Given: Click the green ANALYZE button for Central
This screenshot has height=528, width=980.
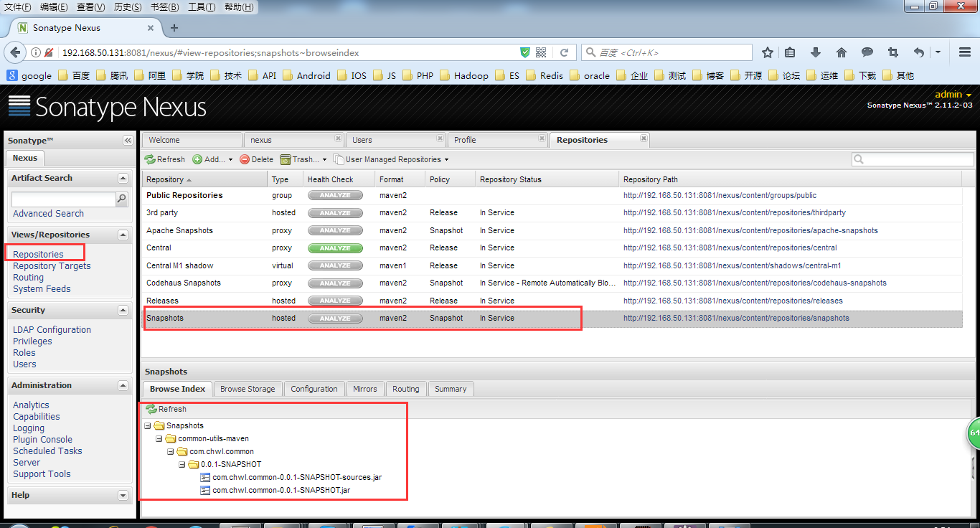Looking at the screenshot, I should [335, 248].
